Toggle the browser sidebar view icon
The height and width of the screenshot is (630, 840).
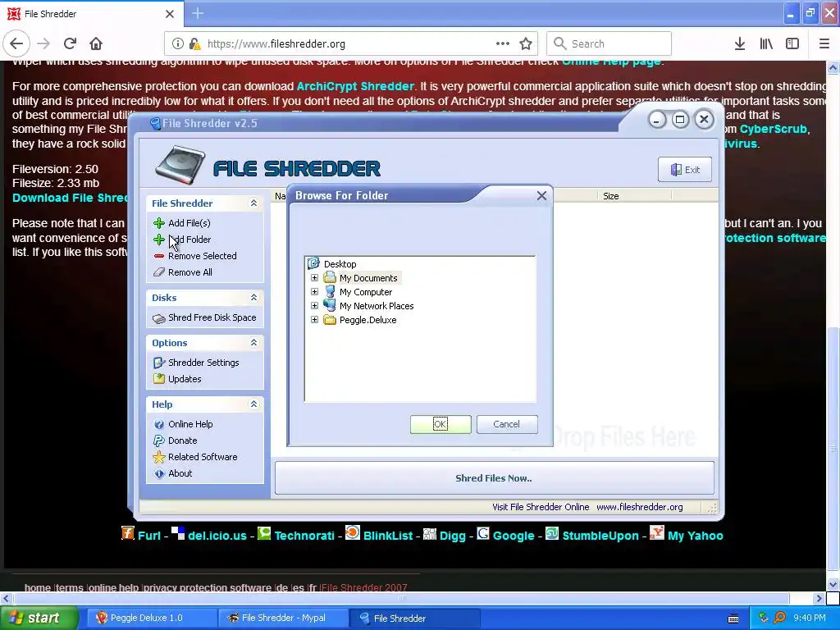792,43
